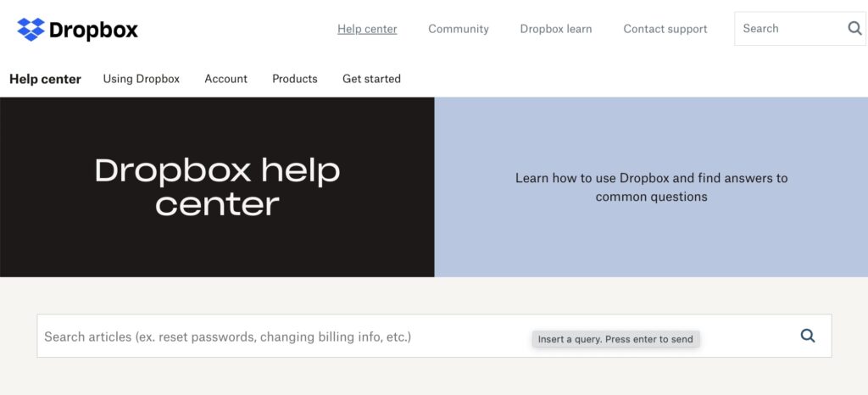The width and height of the screenshot is (868, 395).
Task: Select the Products menu item
Action: [x=294, y=79]
